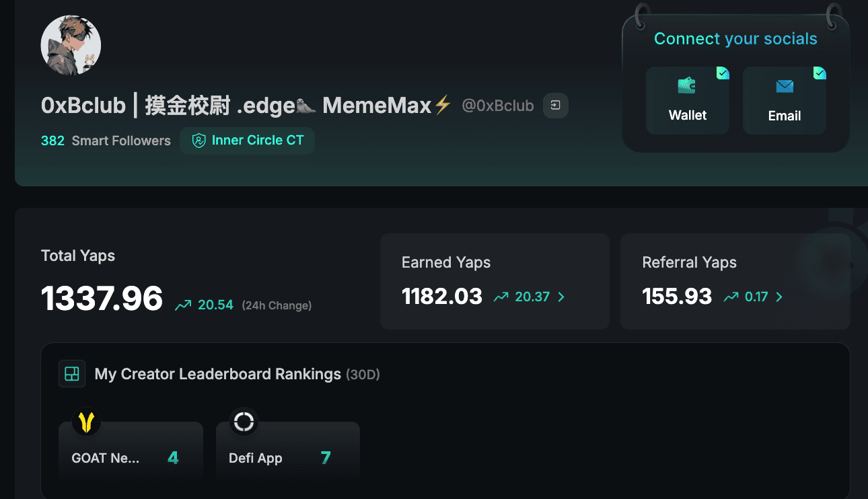This screenshot has width=868, height=499.
Task: Click the Inner Circle CT badge
Action: [x=247, y=141]
